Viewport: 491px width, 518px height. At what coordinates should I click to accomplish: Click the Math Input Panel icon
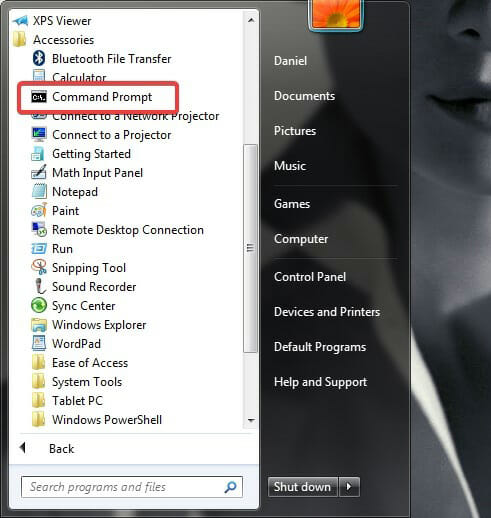click(39, 172)
